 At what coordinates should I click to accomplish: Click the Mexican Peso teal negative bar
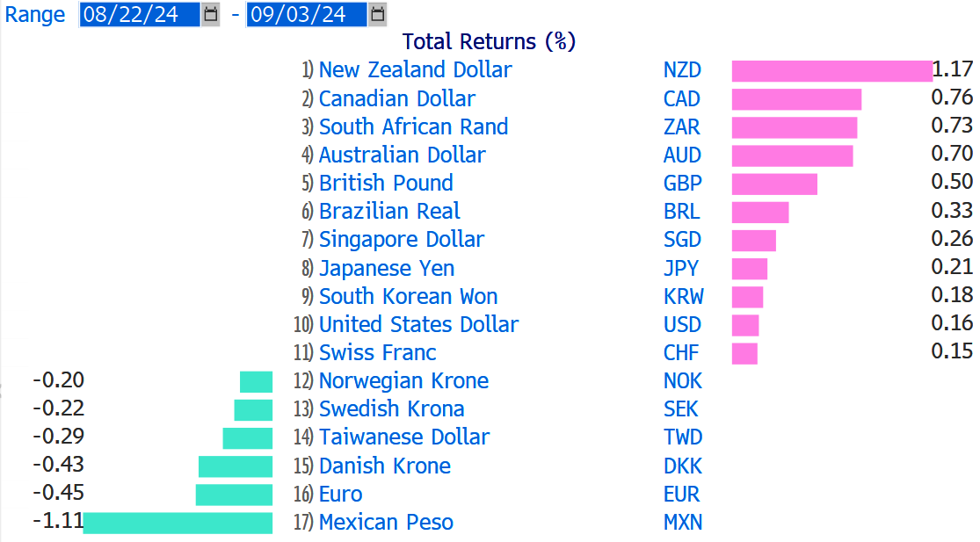178,523
